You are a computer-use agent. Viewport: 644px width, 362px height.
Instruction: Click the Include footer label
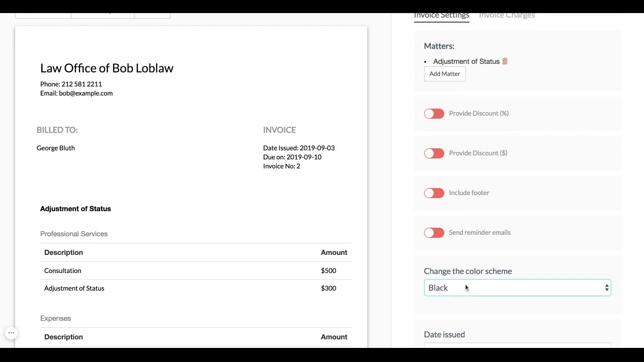click(x=469, y=193)
